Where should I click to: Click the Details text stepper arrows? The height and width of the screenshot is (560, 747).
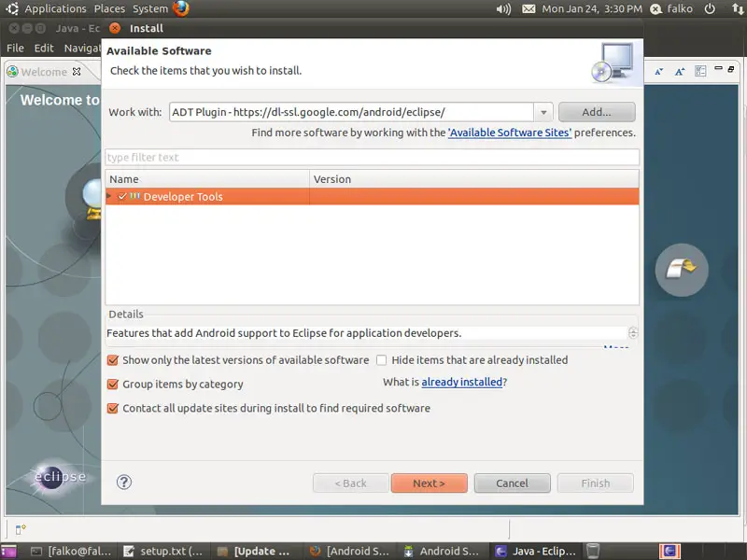pyautogui.click(x=633, y=333)
